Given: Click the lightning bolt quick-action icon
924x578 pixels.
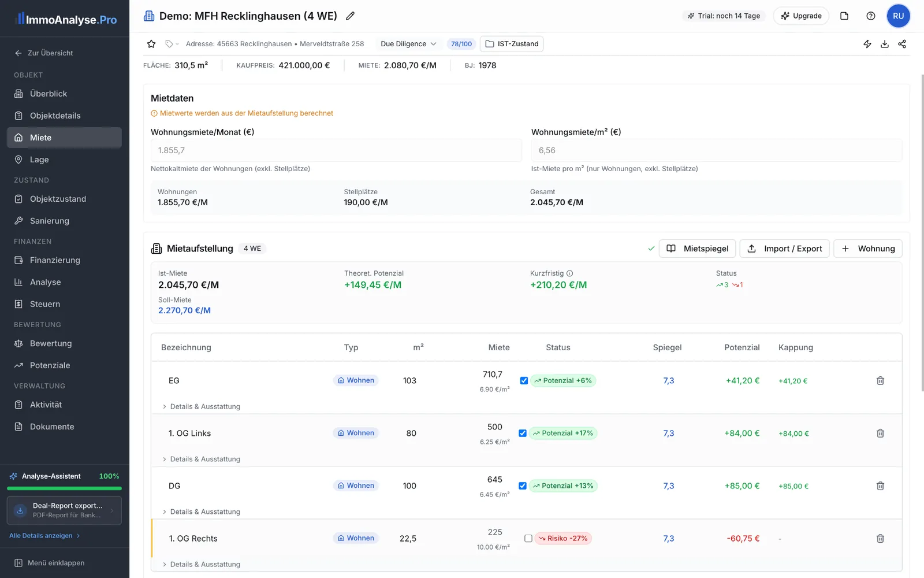Looking at the screenshot, I should [867, 44].
